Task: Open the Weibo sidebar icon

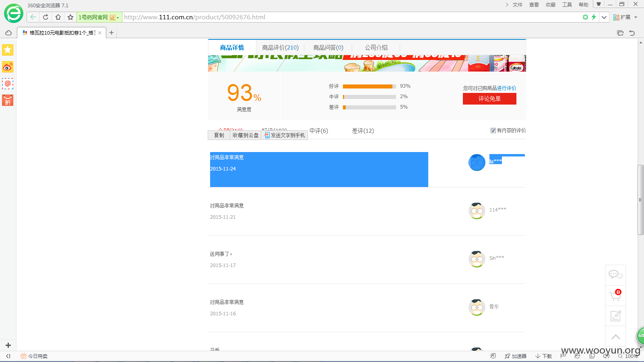Action: tap(8, 67)
